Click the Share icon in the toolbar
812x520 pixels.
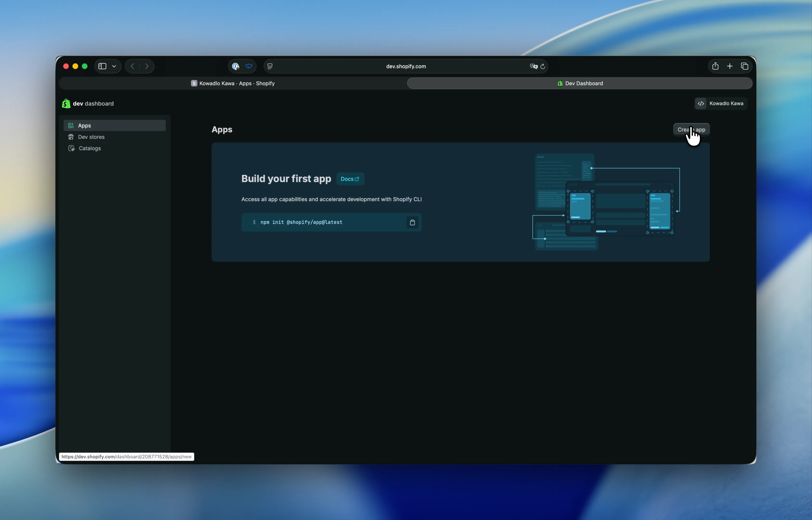715,66
